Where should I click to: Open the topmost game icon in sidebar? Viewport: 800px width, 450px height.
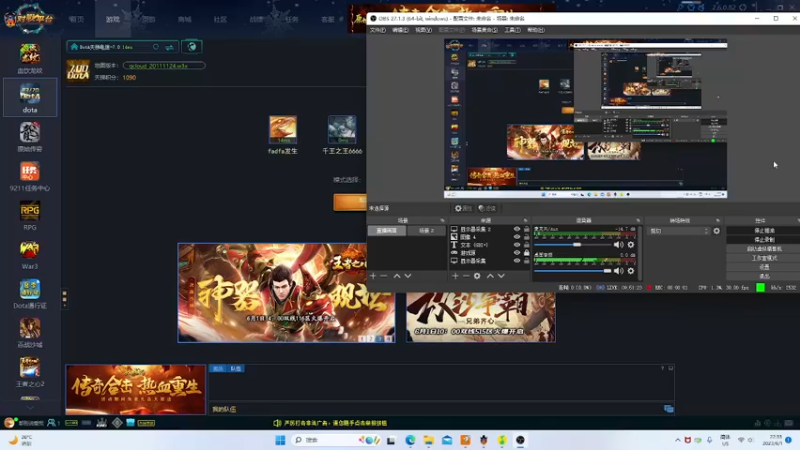30,53
